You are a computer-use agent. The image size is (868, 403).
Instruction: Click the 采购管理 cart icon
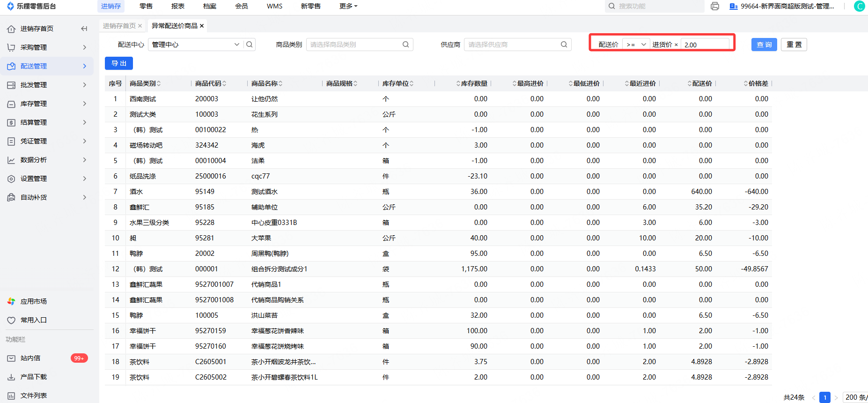click(x=11, y=47)
